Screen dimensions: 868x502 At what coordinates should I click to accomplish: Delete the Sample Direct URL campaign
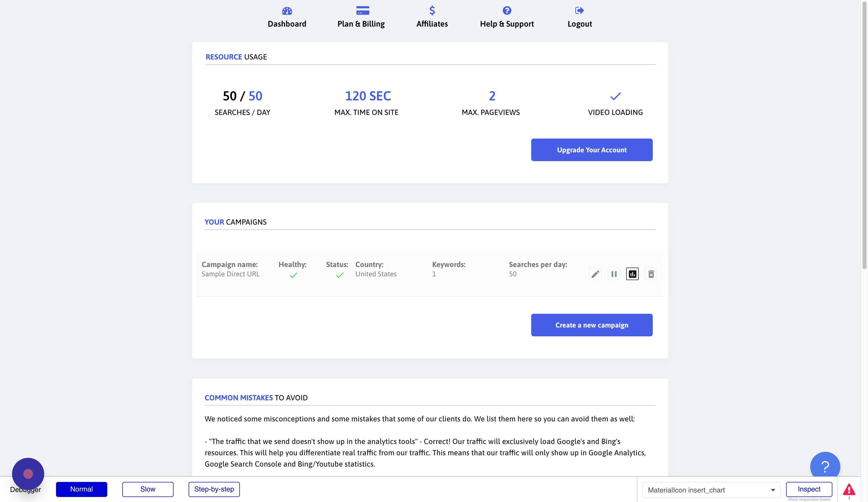click(651, 274)
